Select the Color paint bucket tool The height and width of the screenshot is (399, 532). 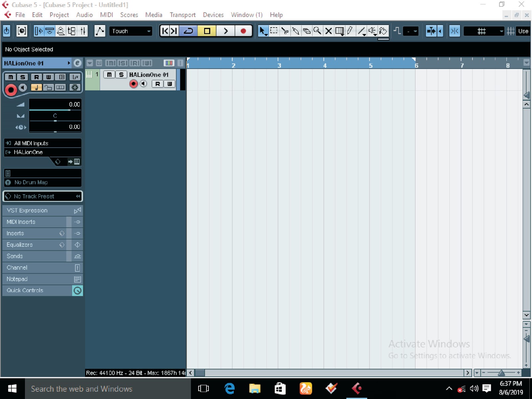[383, 31]
